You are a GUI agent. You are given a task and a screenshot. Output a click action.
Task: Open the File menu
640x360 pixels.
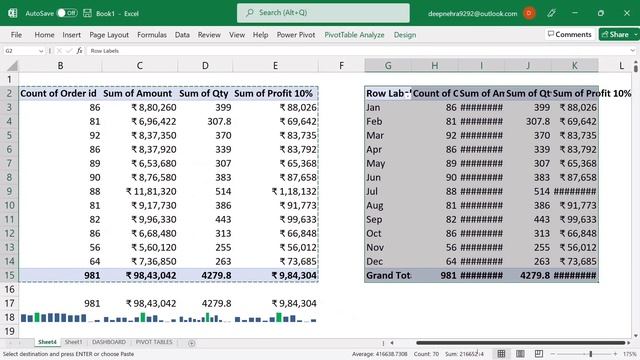coord(16,35)
